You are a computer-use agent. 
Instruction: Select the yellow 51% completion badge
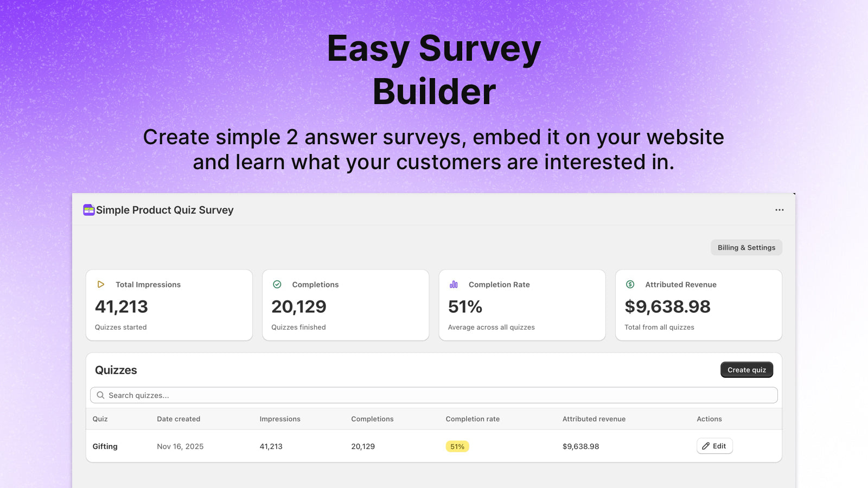(457, 446)
